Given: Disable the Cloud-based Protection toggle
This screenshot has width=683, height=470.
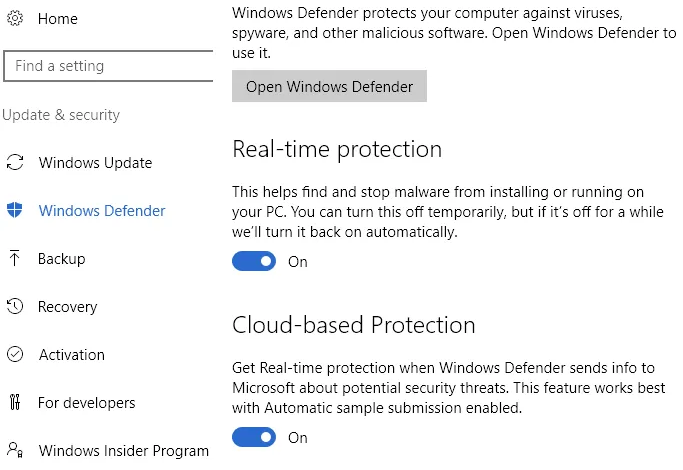Looking at the screenshot, I should coord(254,437).
